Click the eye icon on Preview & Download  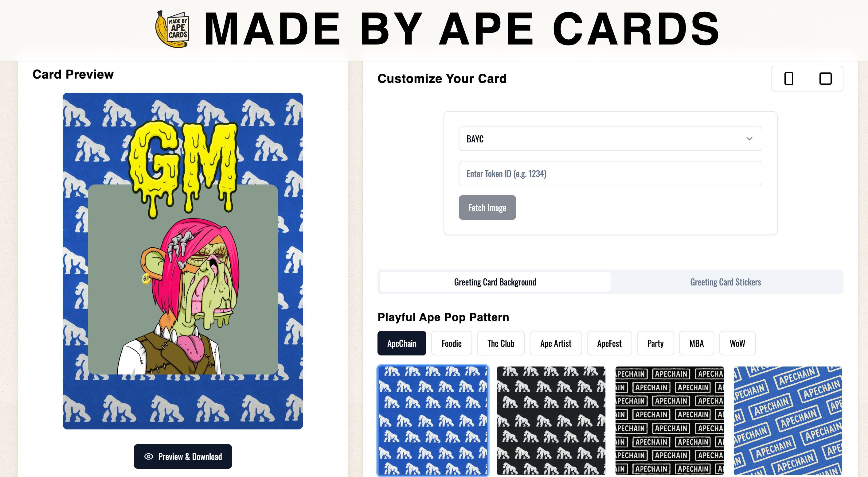coord(149,456)
